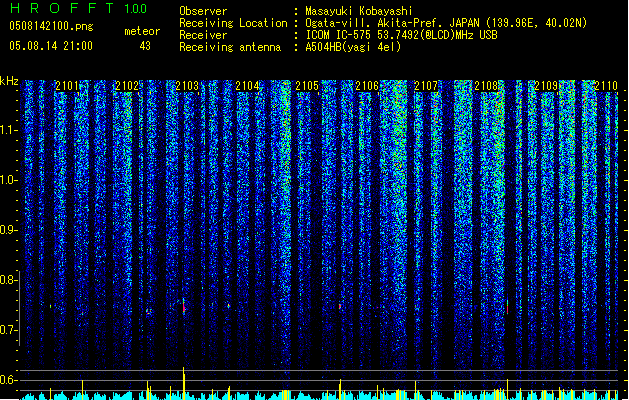
Task: Select the A504HB(yagi 4el) antenna text
Action: [x=353, y=47]
